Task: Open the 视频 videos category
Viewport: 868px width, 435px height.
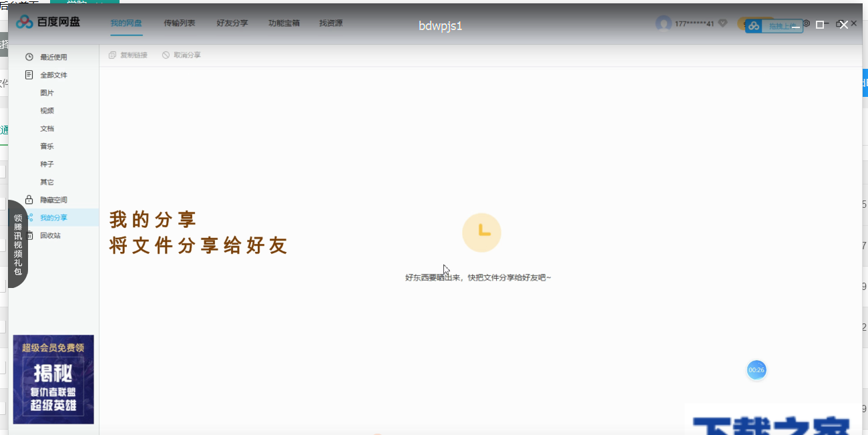Action: pos(47,110)
